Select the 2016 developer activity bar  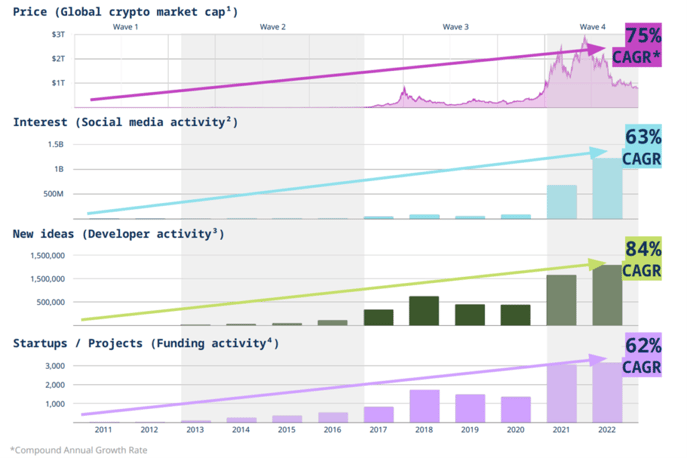click(x=333, y=323)
